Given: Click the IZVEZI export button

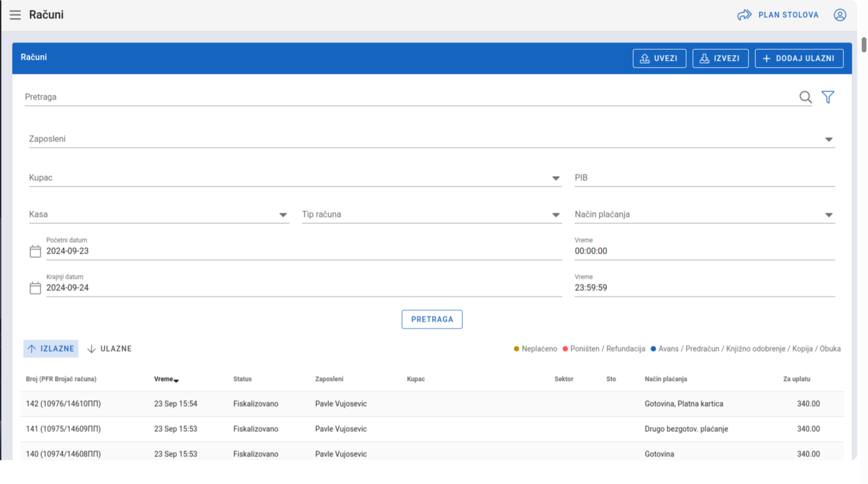Looking at the screenshot, I should coord(720,58).
